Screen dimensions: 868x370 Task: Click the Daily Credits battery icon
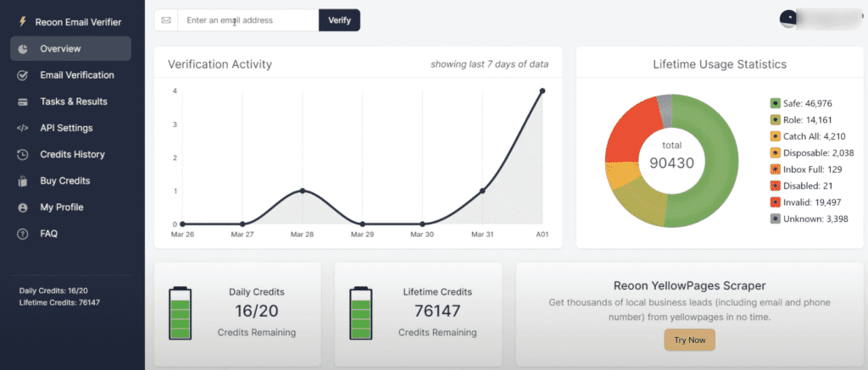(x=180, y=313)
